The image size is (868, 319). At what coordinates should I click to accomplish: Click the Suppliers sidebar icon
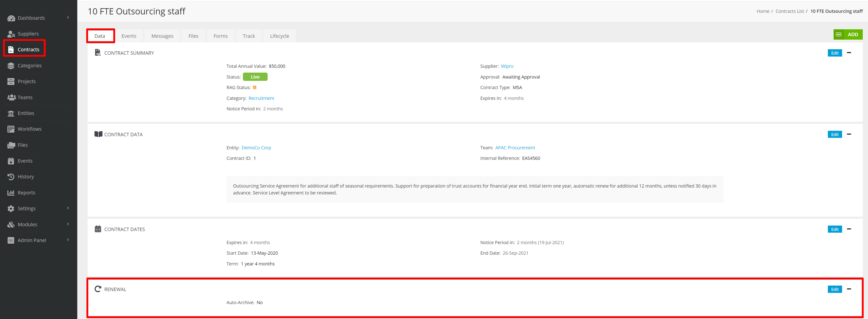11,34
